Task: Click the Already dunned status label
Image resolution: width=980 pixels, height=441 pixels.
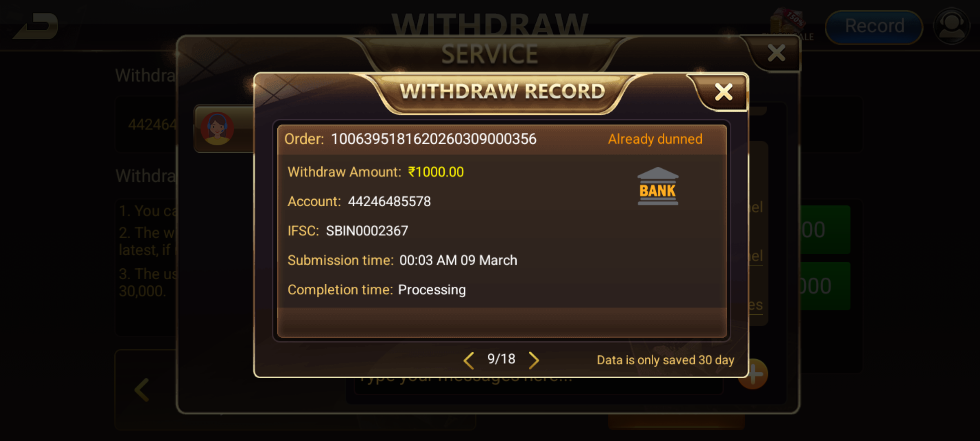Action: click(655, 139)
